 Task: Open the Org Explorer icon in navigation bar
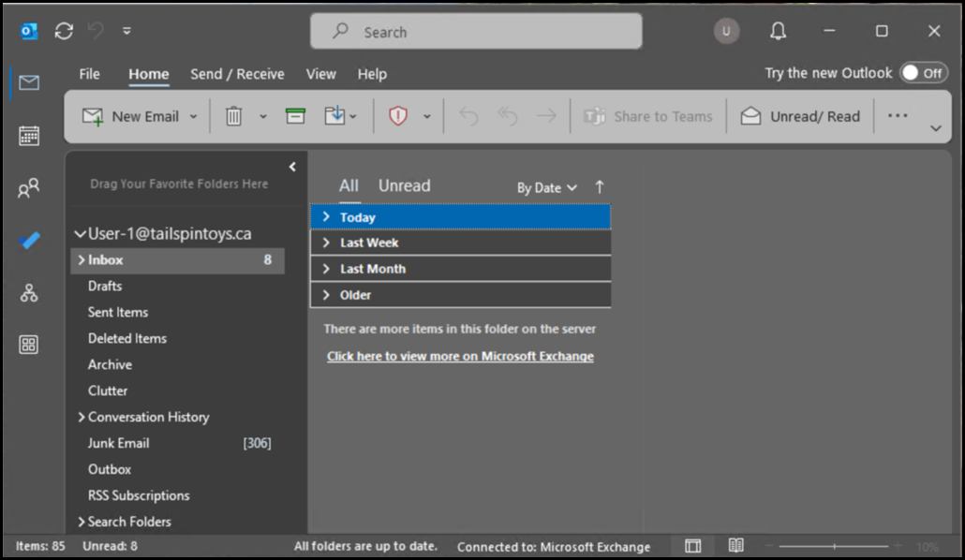pyautogui.click(x=29, y=292)
